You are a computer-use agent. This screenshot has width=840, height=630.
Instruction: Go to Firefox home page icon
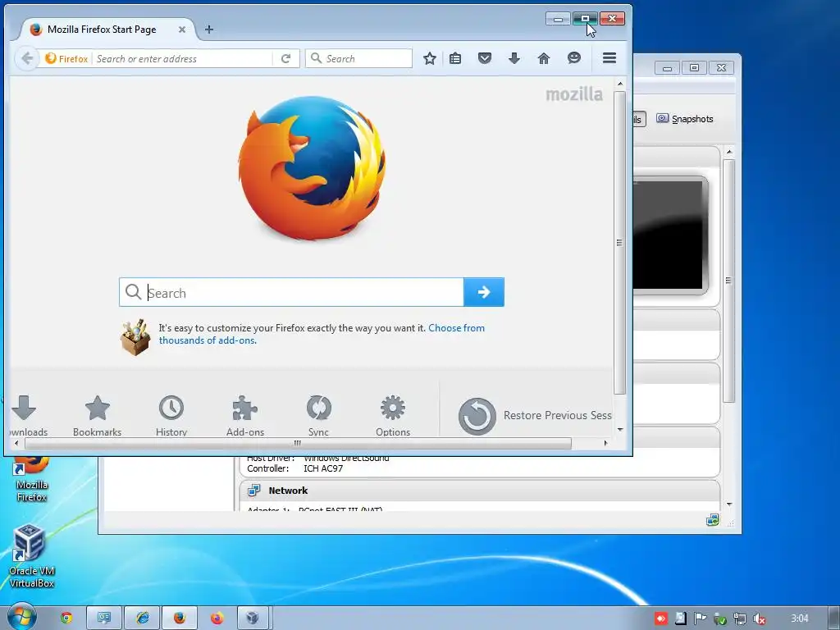(x=544, y=58)
